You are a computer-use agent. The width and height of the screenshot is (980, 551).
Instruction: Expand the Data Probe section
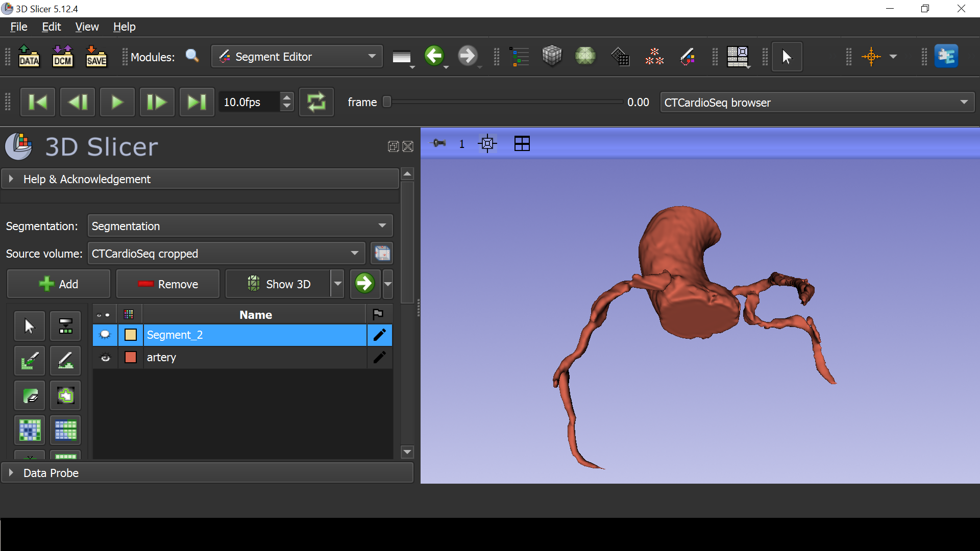coord(207,473)
